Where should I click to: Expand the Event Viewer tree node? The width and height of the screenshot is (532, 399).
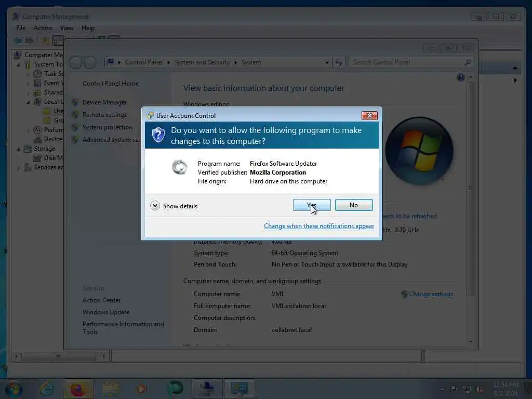[28, 83]
